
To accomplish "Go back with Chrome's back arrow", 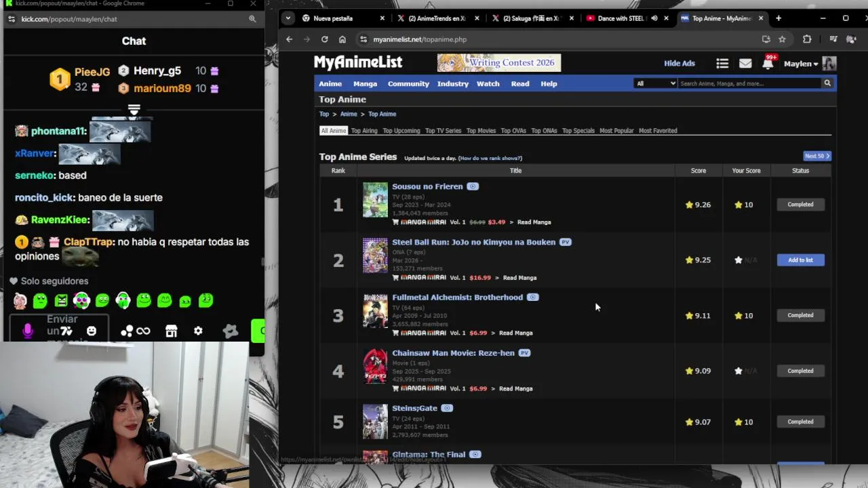I will pos(289,39).
